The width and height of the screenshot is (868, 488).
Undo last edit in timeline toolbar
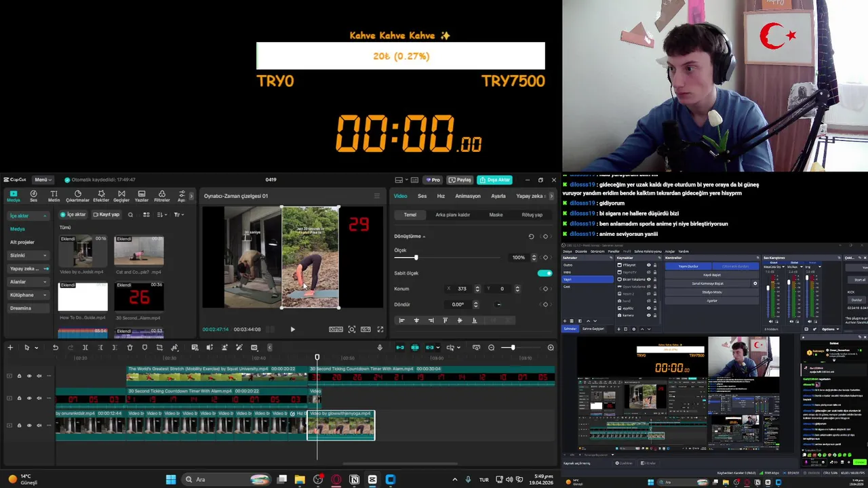point(56,348)
